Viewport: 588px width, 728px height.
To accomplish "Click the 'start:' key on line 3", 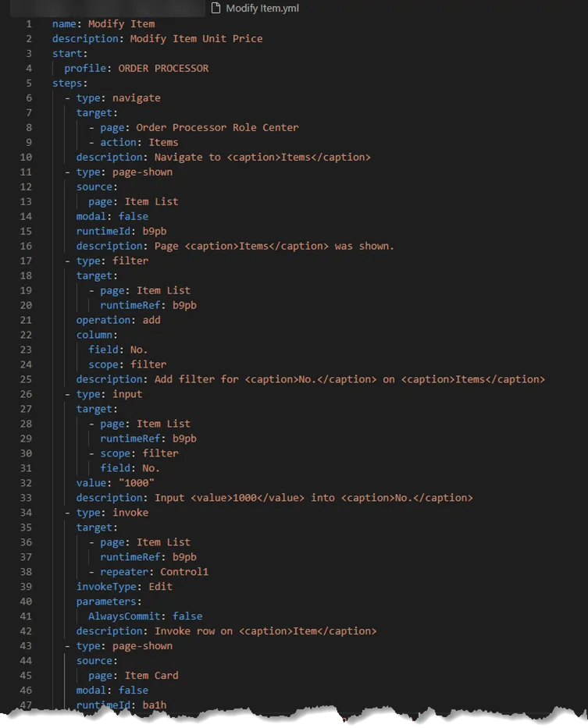I will (69, 53).
